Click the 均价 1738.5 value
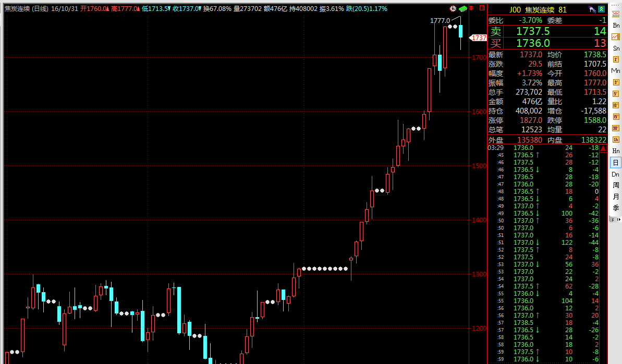The image size is (622, 364). pos(595,55)
